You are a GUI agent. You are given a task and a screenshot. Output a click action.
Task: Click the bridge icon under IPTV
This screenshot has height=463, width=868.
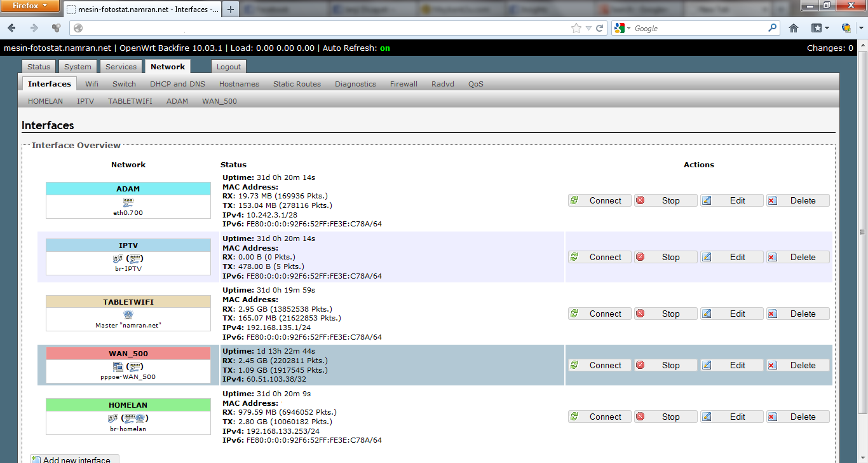(x=118, y=258)
